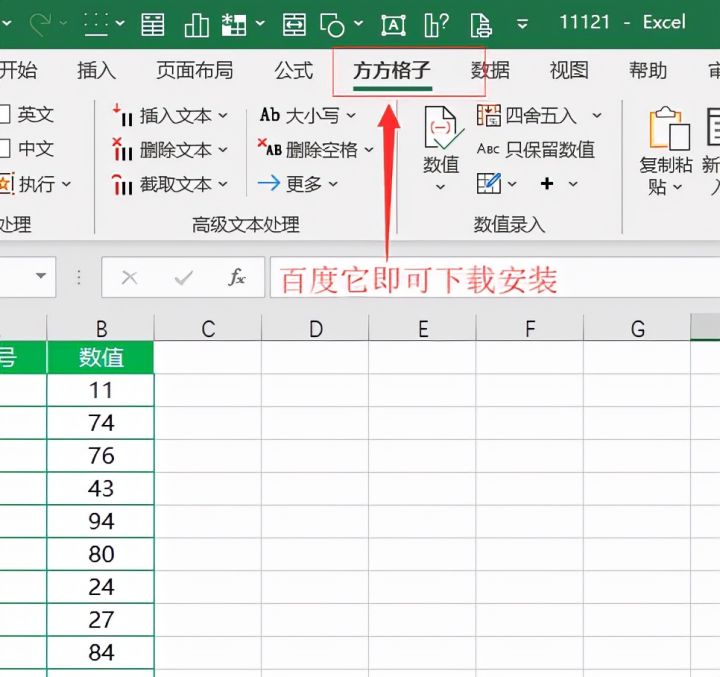This screenshot has width=720, height=677.
Task: Click the print preview document icon
Action: pyautogui.click(x=480, y=24)
